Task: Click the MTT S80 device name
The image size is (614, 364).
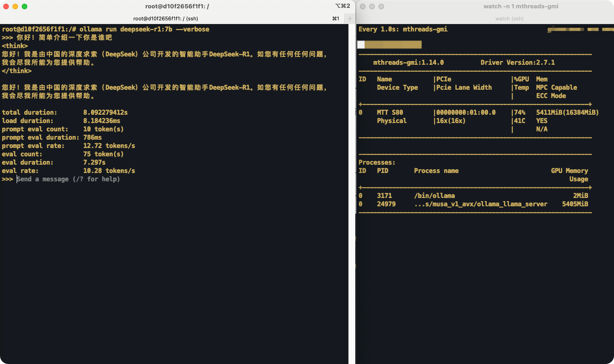Action: (390, 112)
